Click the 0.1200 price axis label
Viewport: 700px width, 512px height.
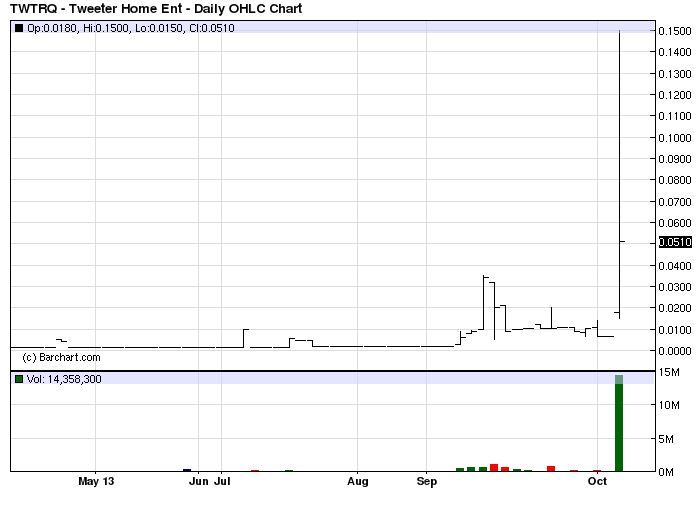[675, 95]
